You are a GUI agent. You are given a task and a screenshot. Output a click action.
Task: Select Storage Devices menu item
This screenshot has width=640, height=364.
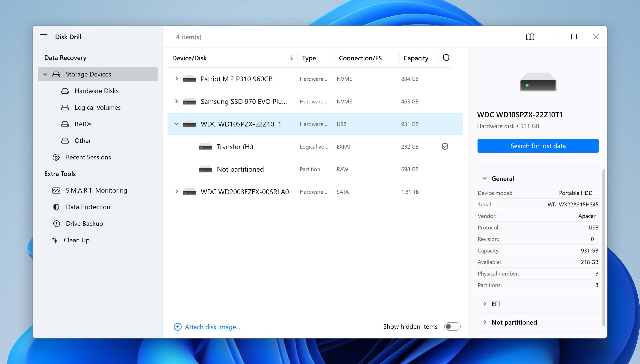click(88, 74)
